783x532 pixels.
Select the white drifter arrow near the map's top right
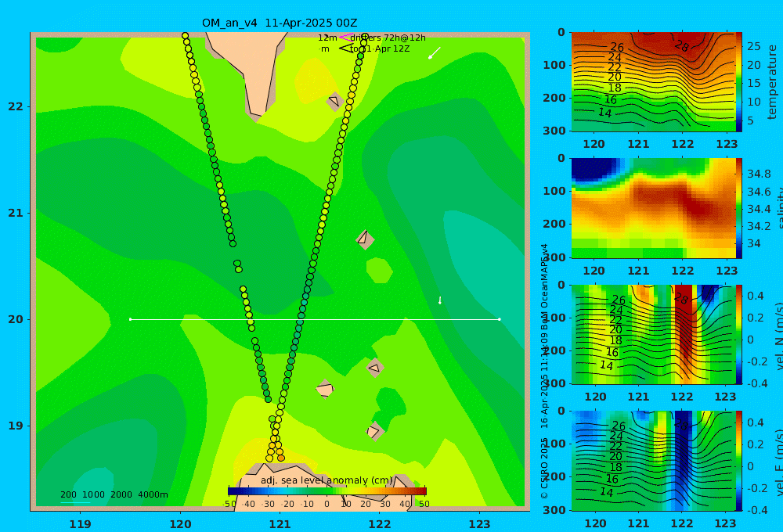click(435, 52)
